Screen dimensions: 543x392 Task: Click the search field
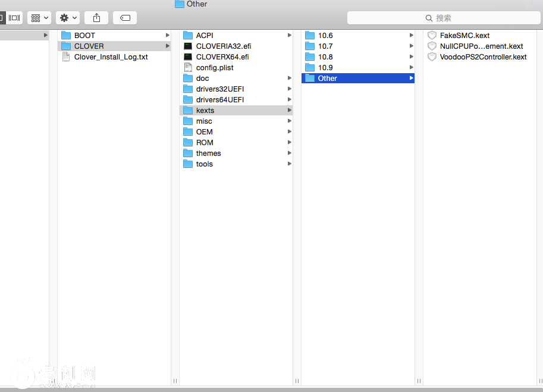click(443, 18)
